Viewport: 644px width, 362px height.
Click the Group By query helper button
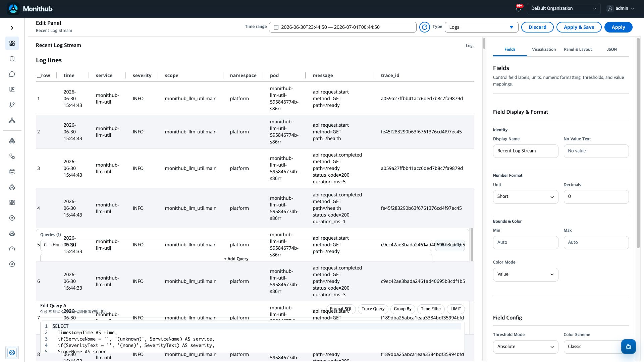pyautogui.click(x=402, y=309)
